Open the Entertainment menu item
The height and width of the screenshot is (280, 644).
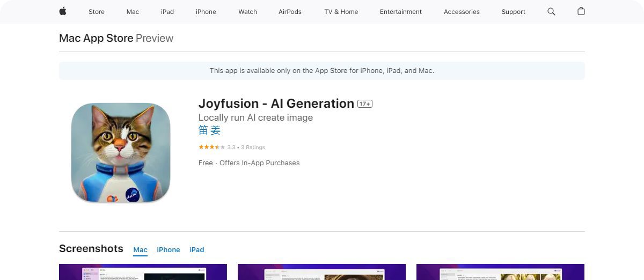(x=401, y=12)
